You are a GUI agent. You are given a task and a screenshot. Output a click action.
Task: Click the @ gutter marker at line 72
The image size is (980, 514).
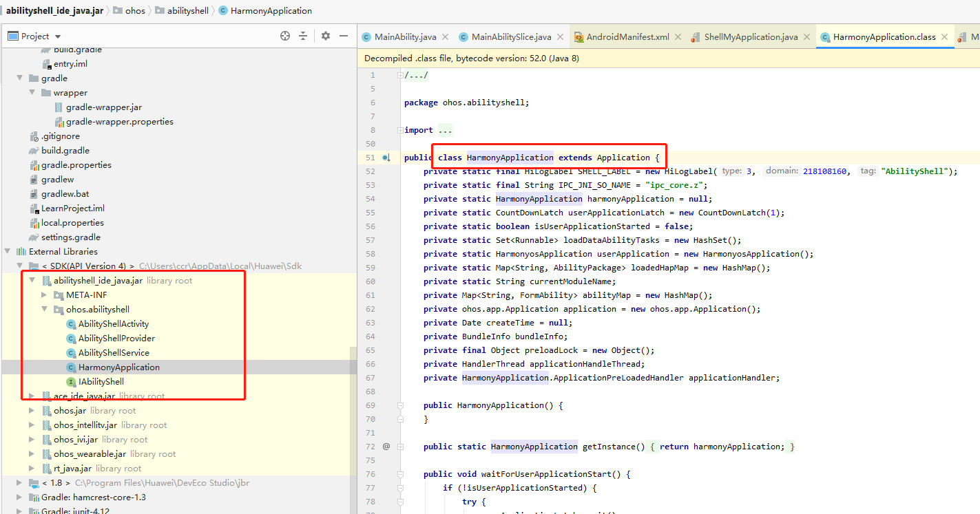tap(386, 447)
